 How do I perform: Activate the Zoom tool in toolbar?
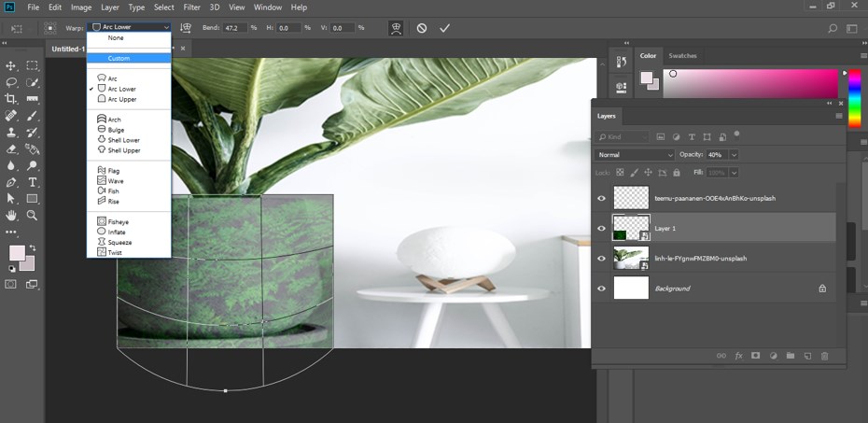33,215
